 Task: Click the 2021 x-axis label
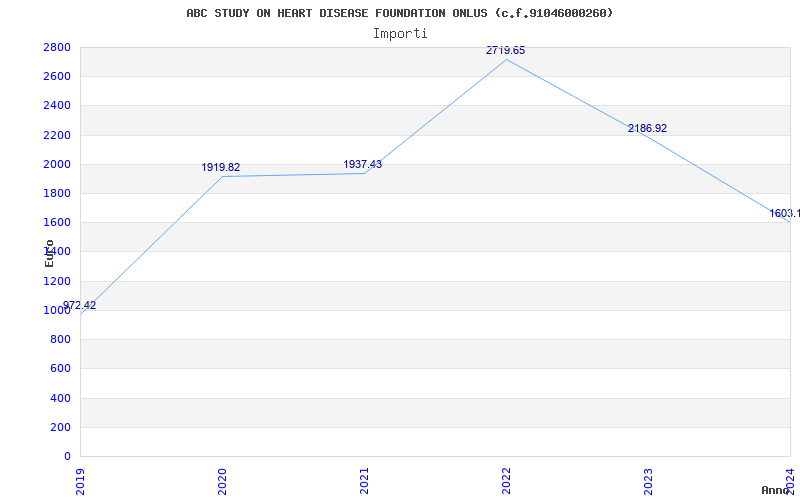(364, 482)
